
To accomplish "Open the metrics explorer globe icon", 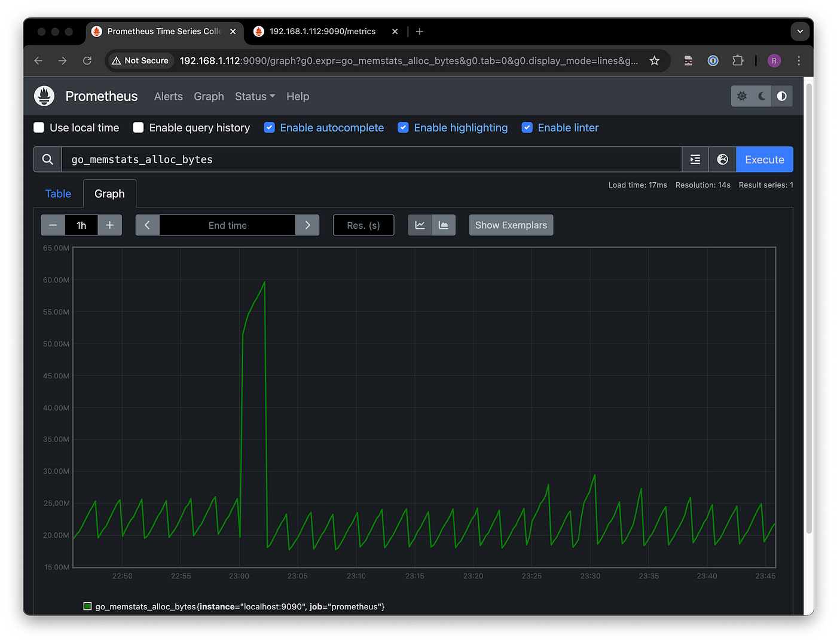I will click(x=723, y=160).
